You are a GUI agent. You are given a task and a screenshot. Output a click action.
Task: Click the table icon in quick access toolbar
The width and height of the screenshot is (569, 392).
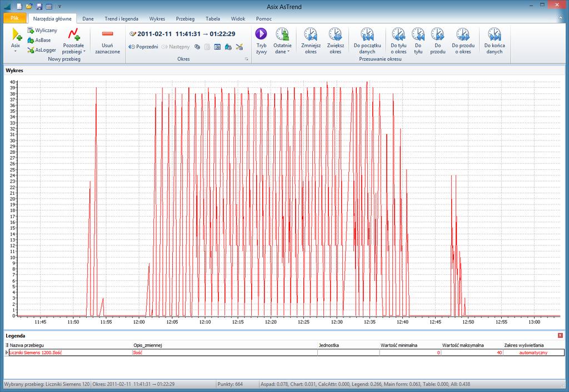[49, 7]
